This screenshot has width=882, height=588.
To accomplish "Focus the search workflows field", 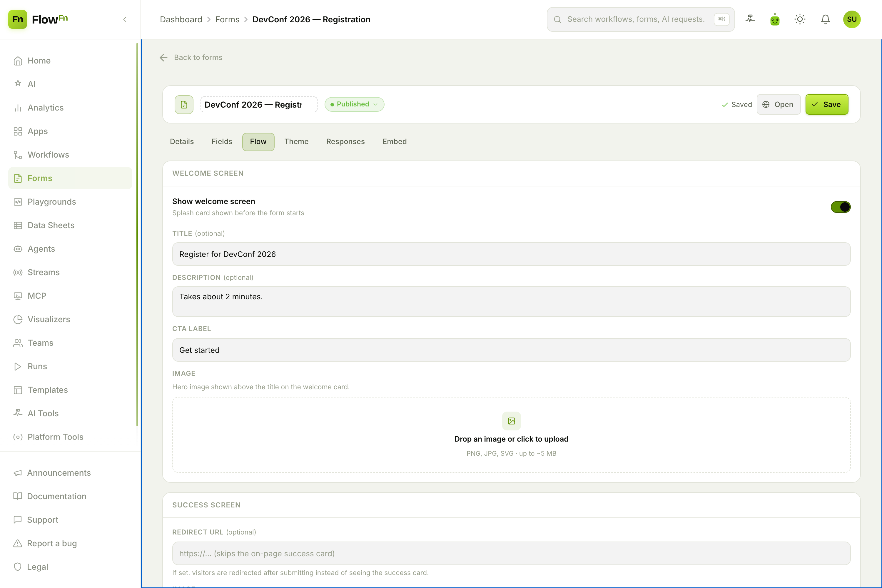I will pyautogui.click(x=641, y=19).
